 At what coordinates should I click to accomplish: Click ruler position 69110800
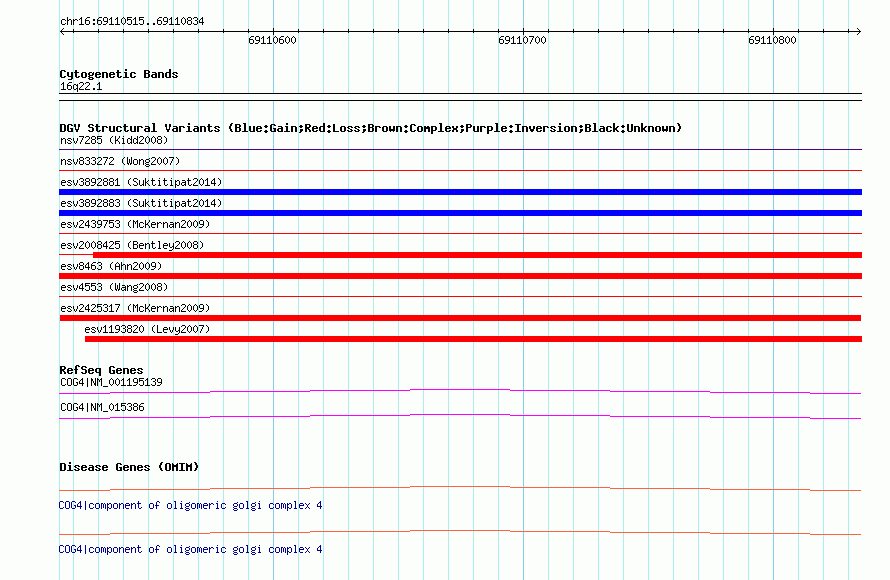pyautogui.click(x=773, y=40)
